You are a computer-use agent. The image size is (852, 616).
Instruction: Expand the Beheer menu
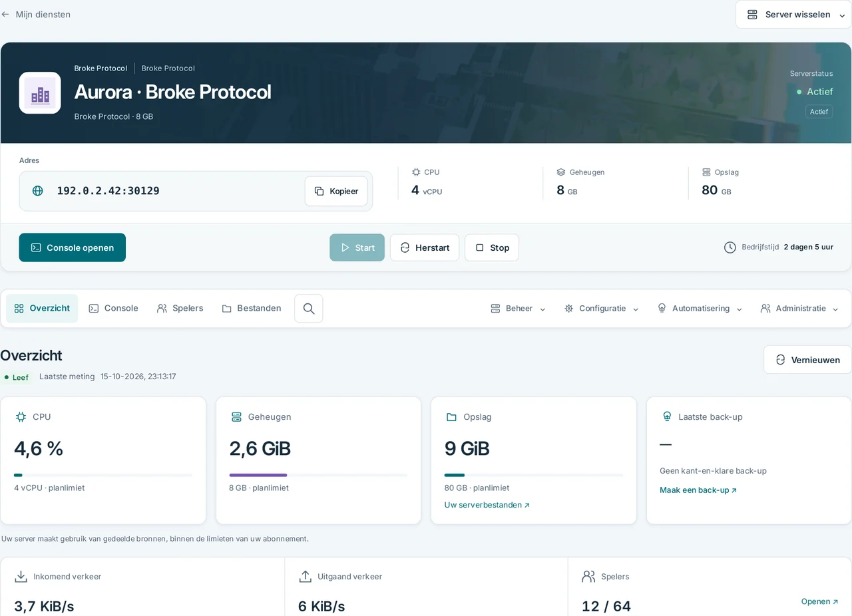519,309
